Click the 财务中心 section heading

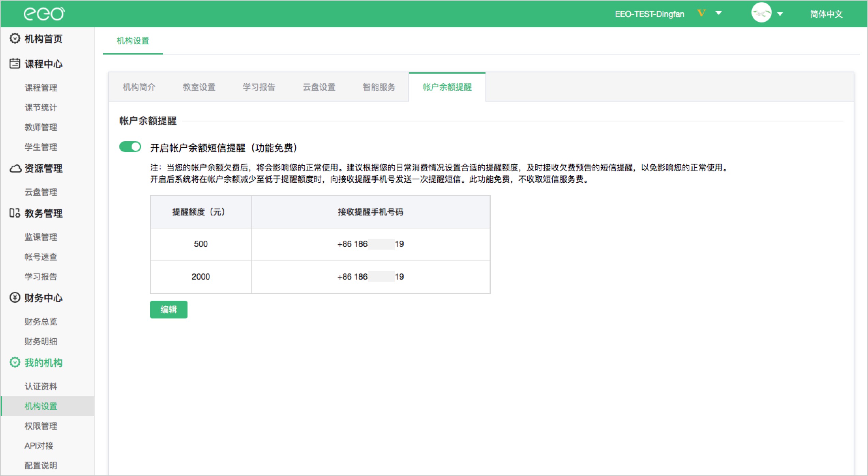44,298
